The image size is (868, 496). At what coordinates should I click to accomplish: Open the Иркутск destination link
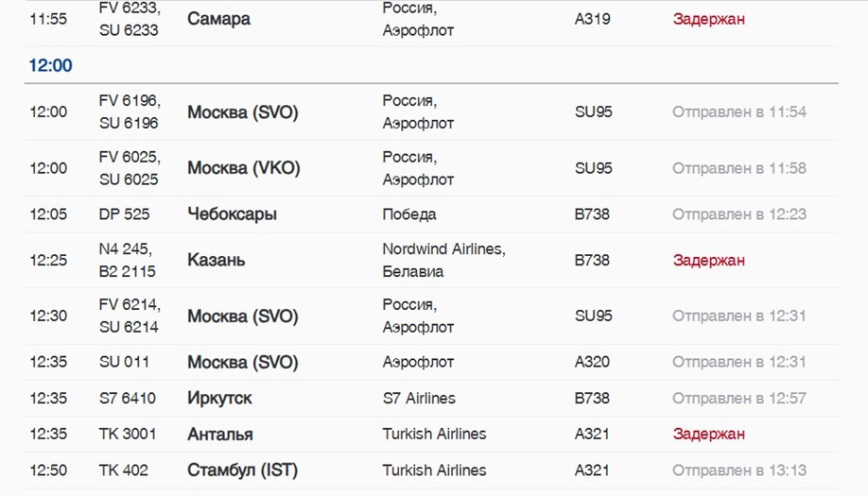click(219, 398)
